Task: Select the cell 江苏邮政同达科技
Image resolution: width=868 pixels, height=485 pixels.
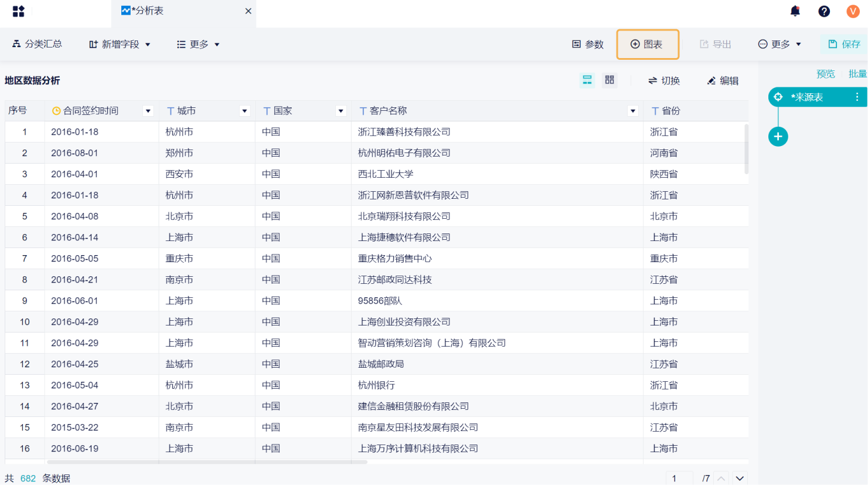Action: [x=498, y=280]
